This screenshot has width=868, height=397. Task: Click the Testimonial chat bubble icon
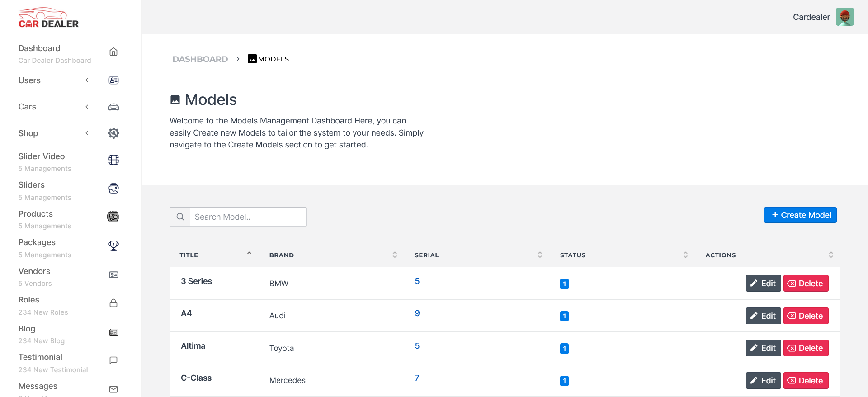113,360
